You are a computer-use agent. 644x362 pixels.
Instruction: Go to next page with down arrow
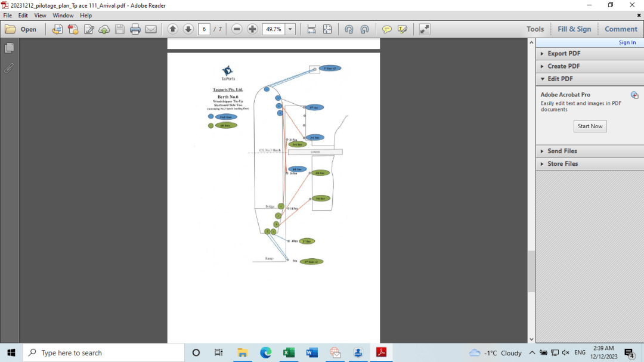188,29
